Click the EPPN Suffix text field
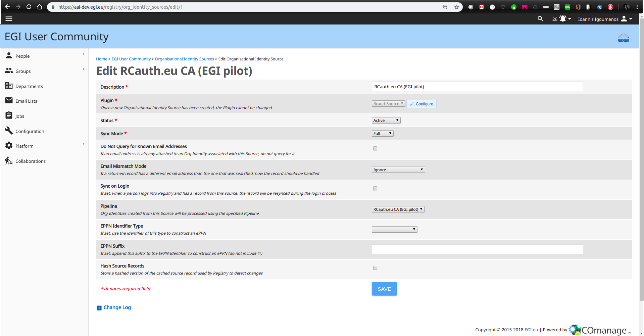The image size is (644, 336). [477, 249]
